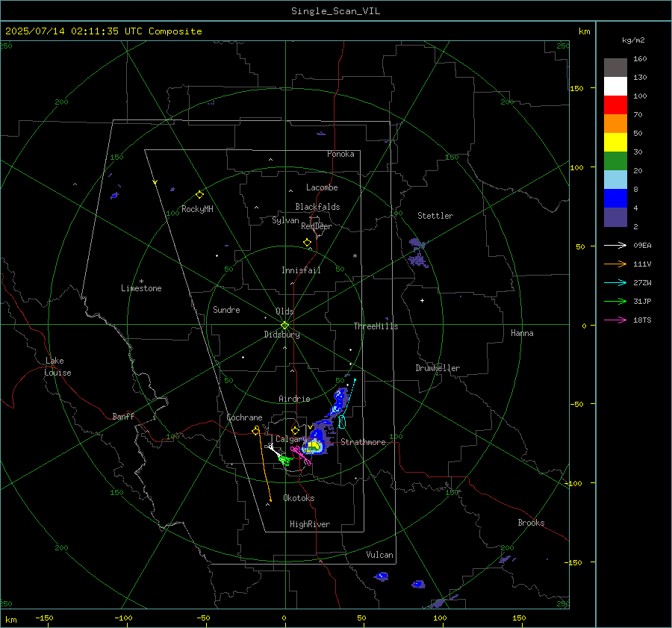This screenshot has width=672, height=628.
Task: Click the Banff town label
Action: [123, 416]
